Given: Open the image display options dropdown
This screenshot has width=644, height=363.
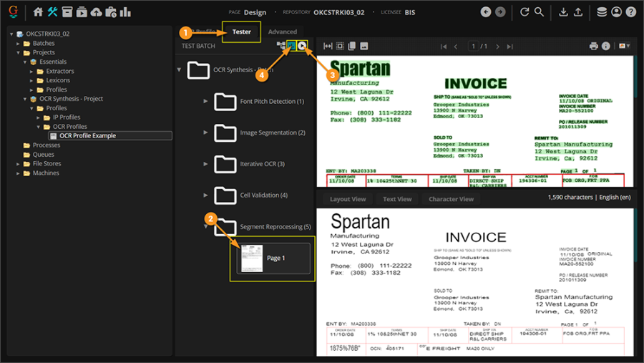Looking at the screenshot, I should [624, 46].
